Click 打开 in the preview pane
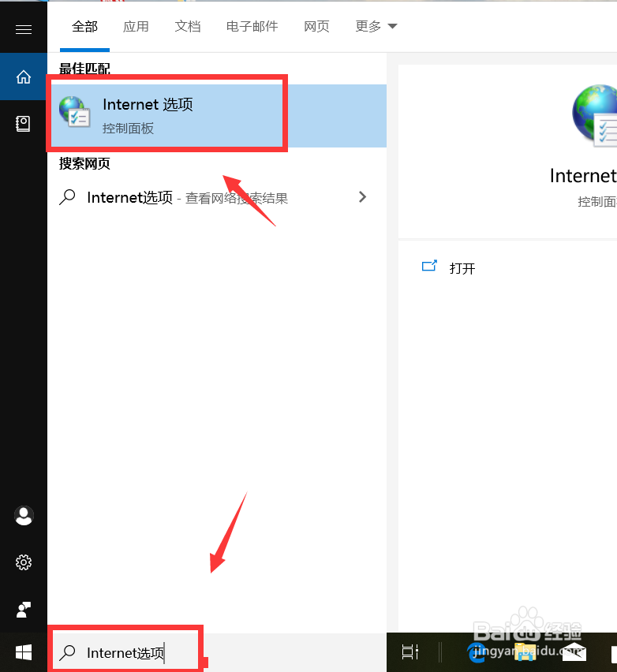This screenshot has width=617, height=672. (462, 269)
